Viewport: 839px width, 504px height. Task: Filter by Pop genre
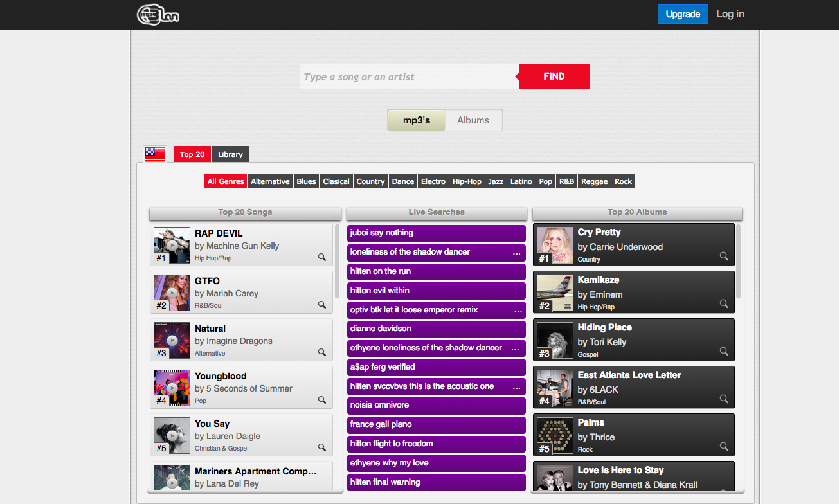[x=546, y=181]
